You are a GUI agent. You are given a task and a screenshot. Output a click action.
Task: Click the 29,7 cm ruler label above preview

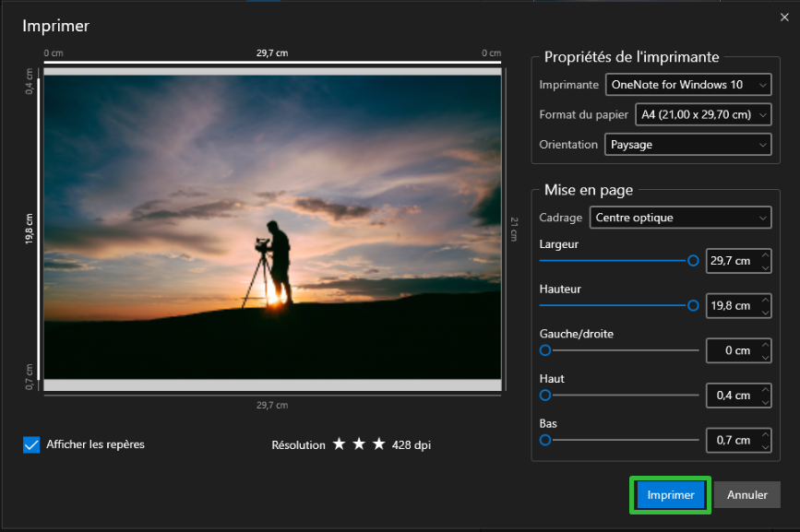point(272,53)
